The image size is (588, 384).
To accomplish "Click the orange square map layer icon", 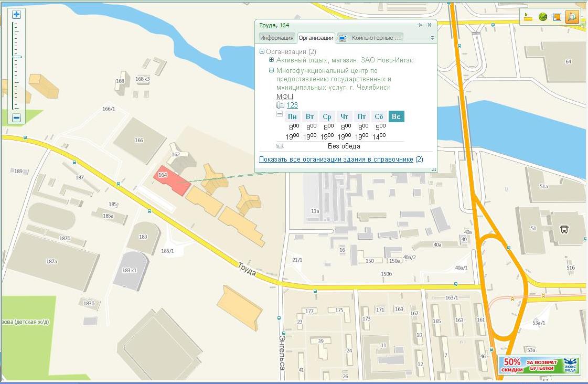I will (557, 17).
